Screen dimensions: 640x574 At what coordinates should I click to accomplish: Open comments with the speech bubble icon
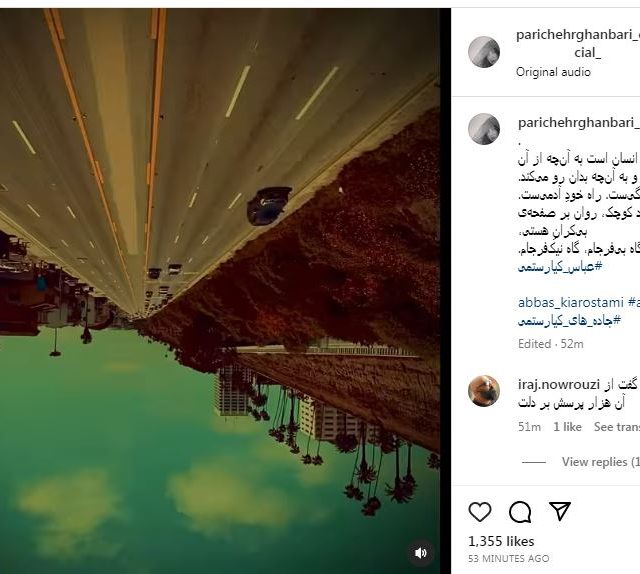520,512
